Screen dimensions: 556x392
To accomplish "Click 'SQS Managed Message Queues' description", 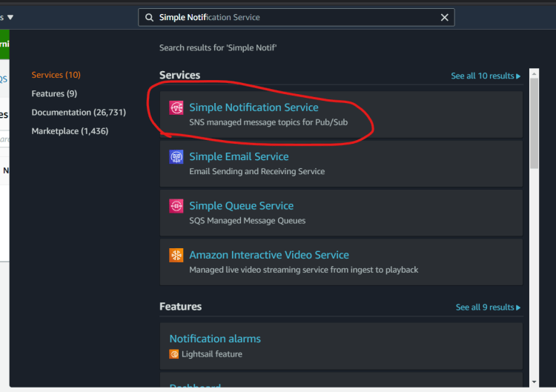I will click(247, 221).
